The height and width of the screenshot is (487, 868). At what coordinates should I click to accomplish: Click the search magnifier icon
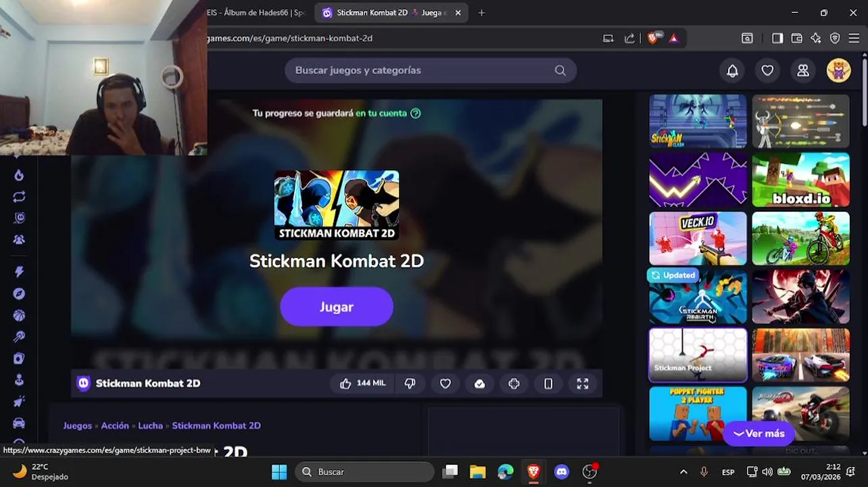560,70
